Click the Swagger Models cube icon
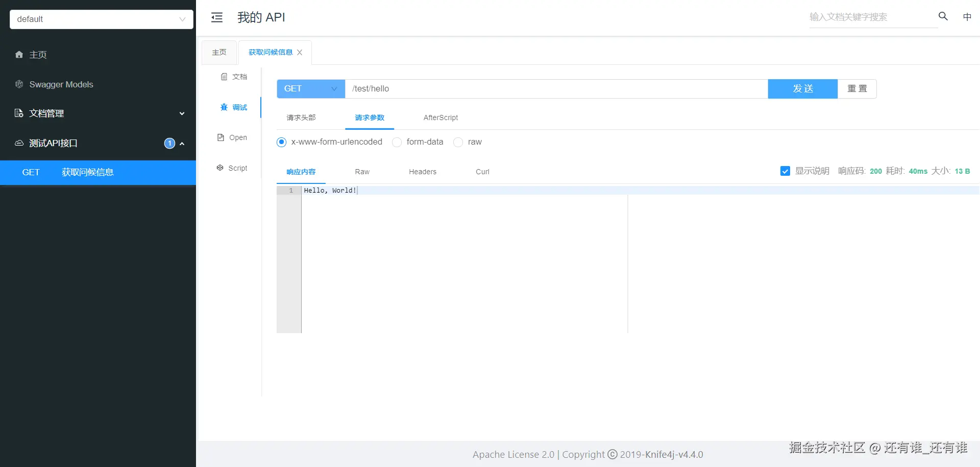Viewport: 980px width, 467px height. [x=19, y=84]
